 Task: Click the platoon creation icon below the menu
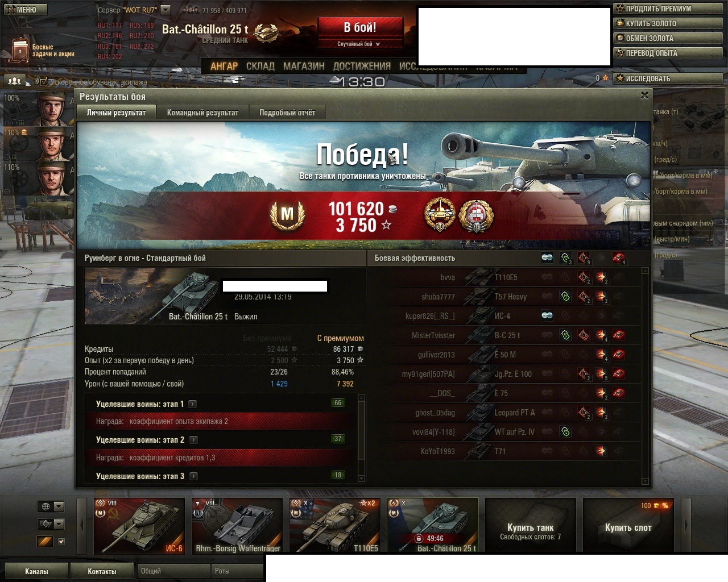(x=15, y=81)
